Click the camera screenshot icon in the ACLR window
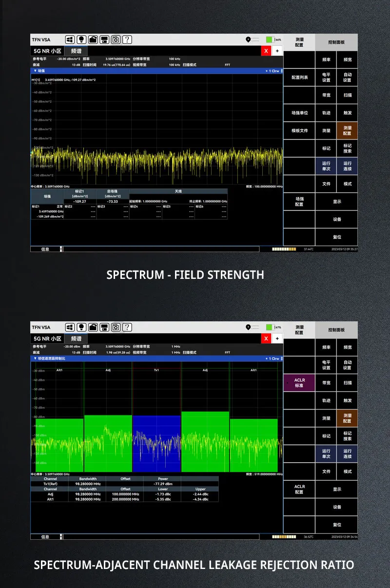The image size is (390, 588). (116, 327)
